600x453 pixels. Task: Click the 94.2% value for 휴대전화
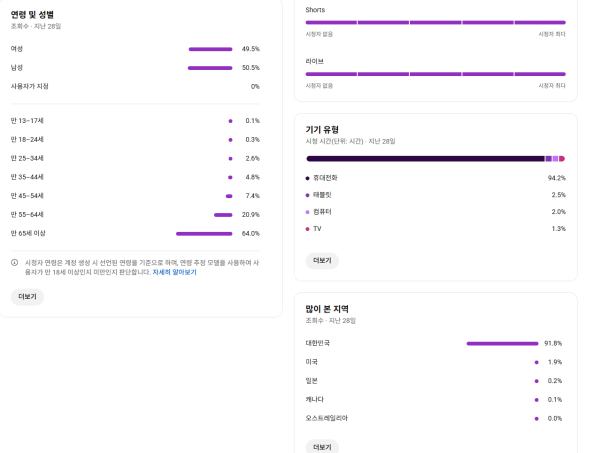click(x=557, y=178)
